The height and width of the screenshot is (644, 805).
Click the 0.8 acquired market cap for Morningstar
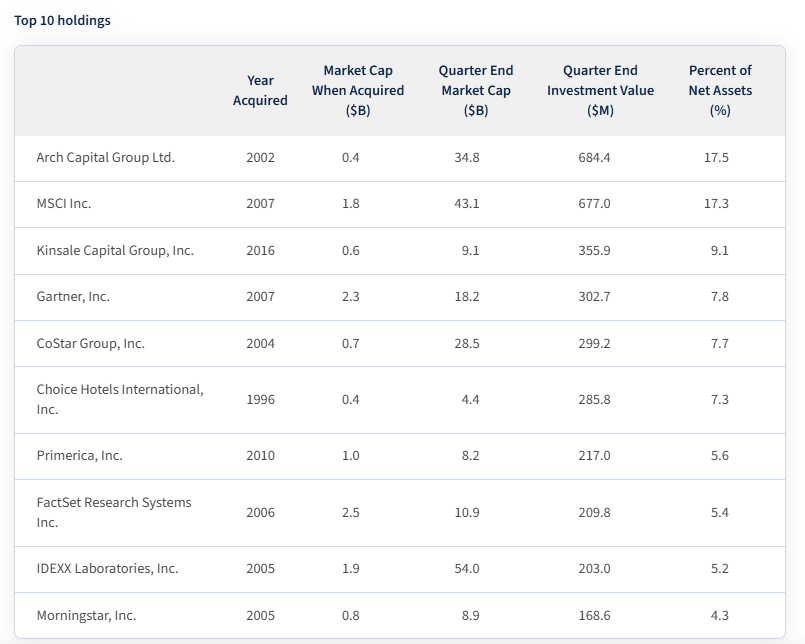point(351,615)
